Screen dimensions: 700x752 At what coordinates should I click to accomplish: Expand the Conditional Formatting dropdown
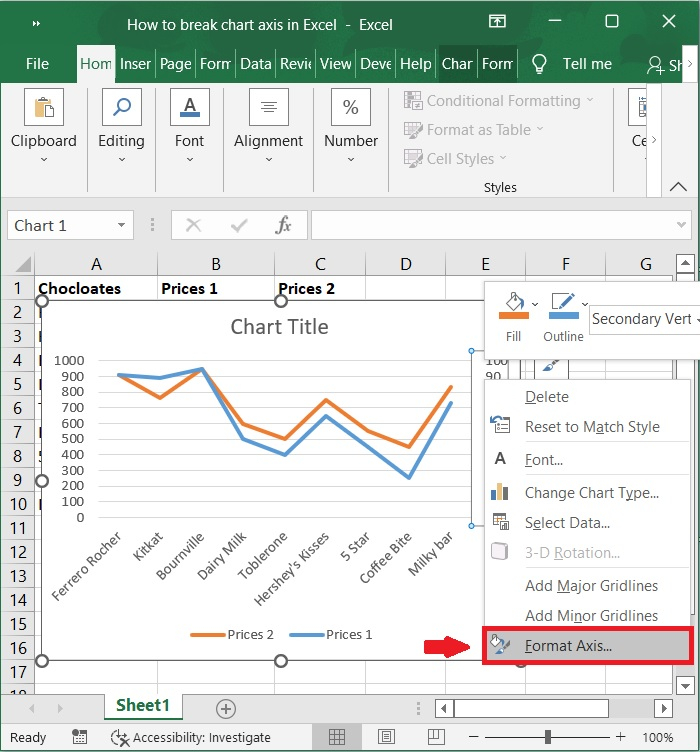coord(590,100)
